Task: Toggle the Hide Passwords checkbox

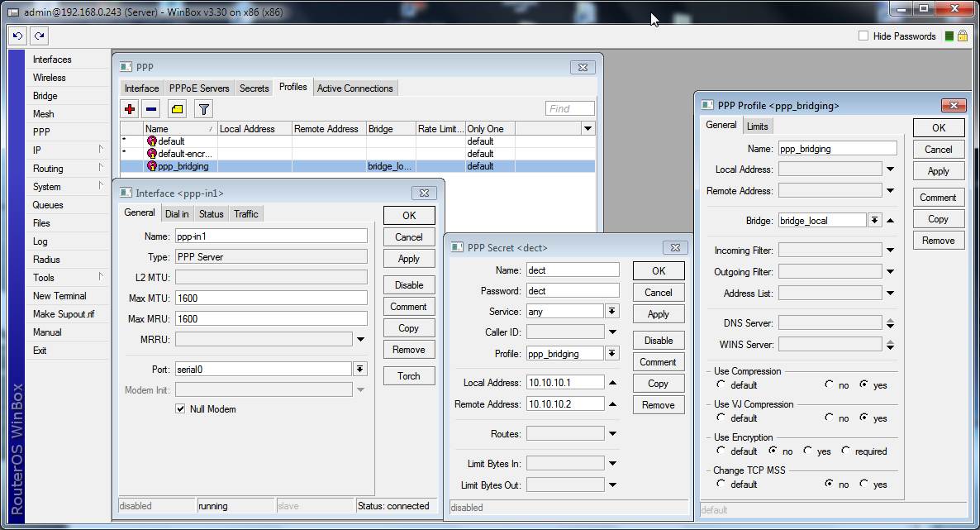Action: (x=863, y=36)
